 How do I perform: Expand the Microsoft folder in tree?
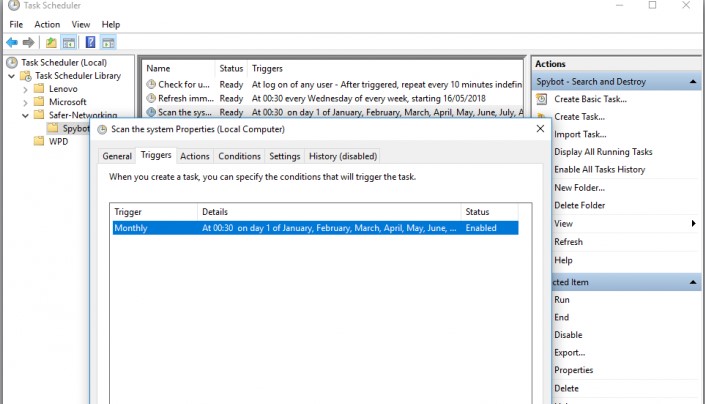[25, 102]
